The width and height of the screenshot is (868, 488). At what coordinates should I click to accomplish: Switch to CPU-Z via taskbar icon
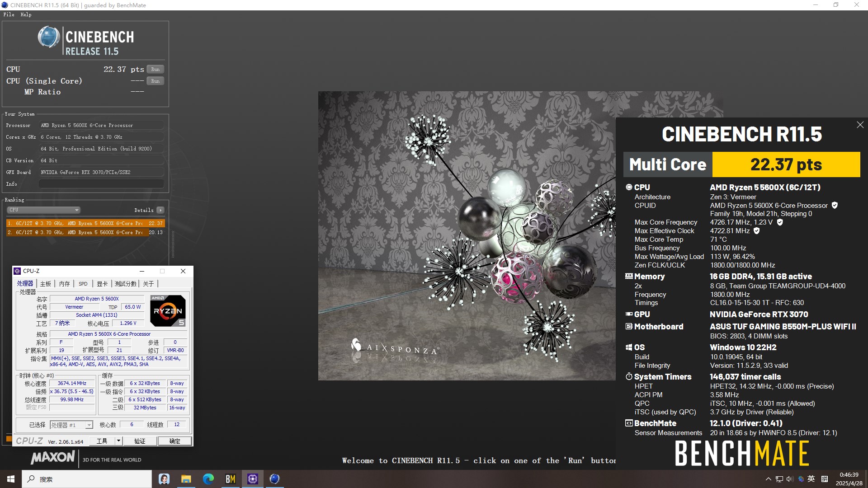tap(252, 479)
